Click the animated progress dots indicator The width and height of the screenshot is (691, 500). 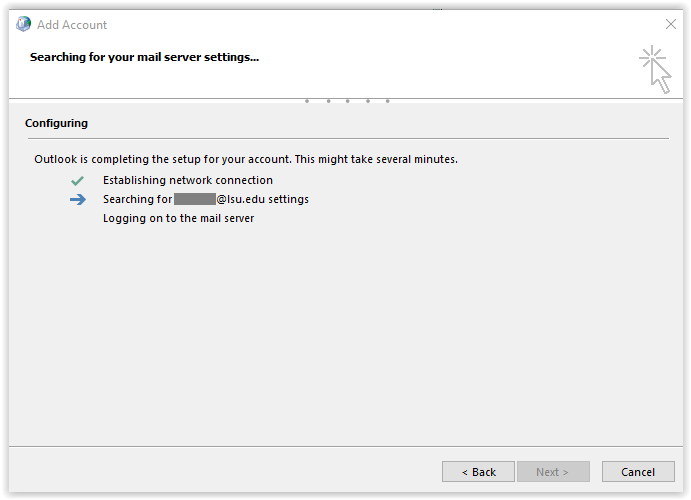click(347, 101)
